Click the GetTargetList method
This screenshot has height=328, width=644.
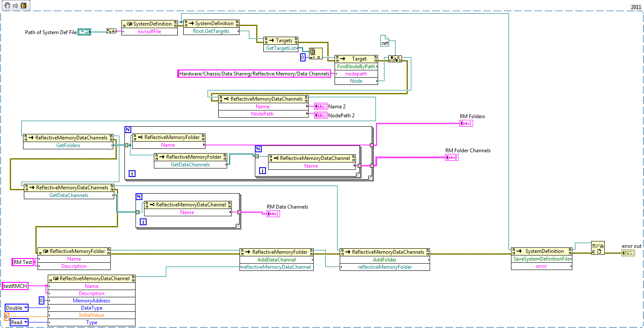281,48
